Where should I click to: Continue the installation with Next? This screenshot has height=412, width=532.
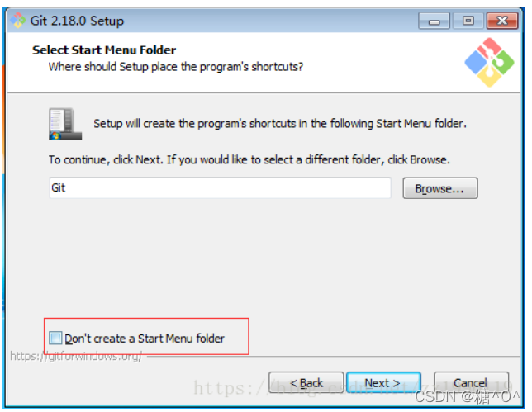pyautogui.click(x=383, y=382)
